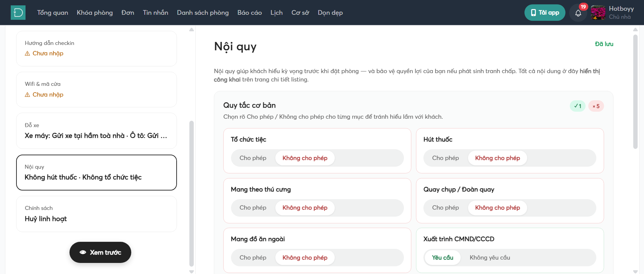Open the Wifi & mã cửa card
This screenshot has height=274, width=644.
96,90
